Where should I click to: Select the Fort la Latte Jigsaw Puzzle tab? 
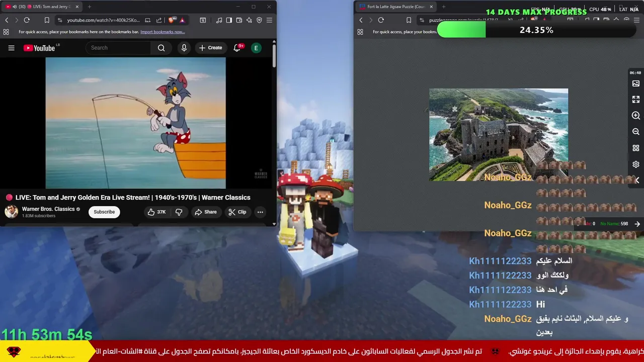pyautogui.click(x=396, y=7)
